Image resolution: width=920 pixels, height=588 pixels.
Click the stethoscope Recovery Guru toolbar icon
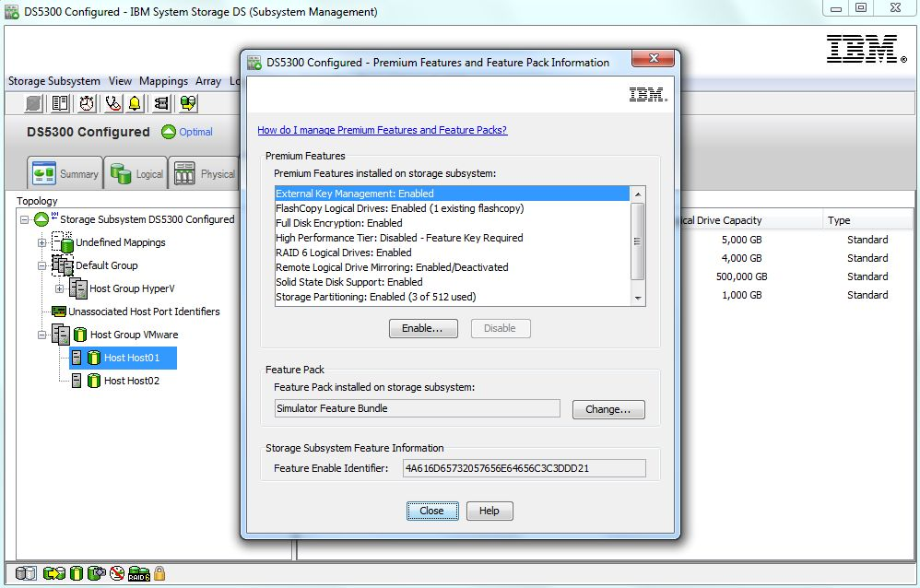tap(113, 104)
